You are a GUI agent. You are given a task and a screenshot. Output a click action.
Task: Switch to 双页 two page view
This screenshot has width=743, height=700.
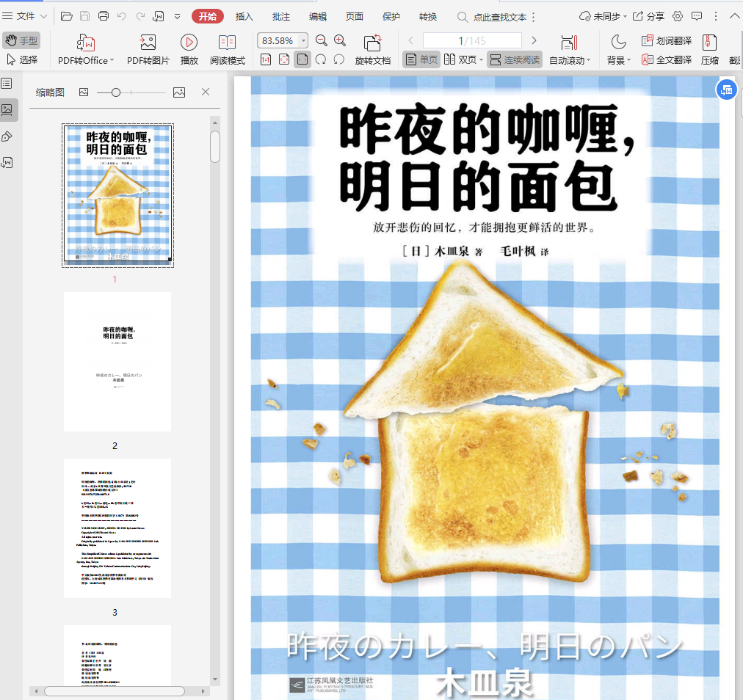[x=463, y=59]
